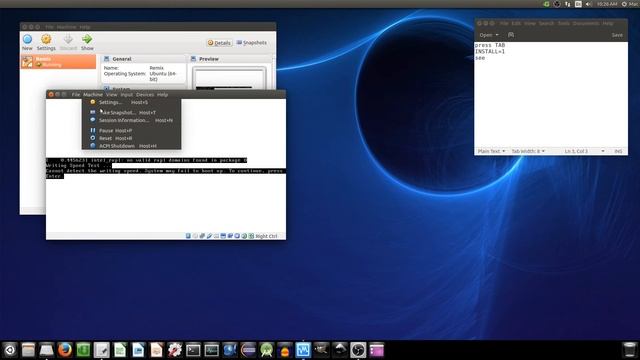Open Input menu in VM window
The image size is (640, 360).
127,94
